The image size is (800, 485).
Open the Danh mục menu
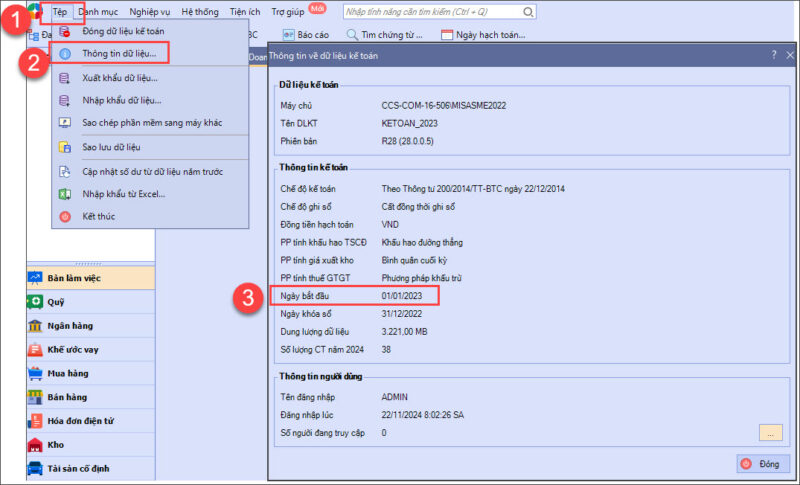(x=98, y=11)
